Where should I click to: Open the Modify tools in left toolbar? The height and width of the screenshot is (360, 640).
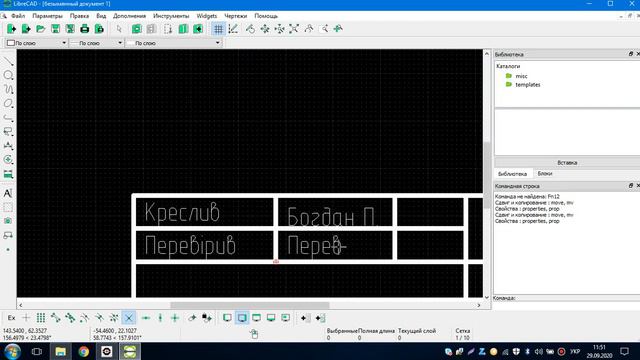[x=8, y=160]
